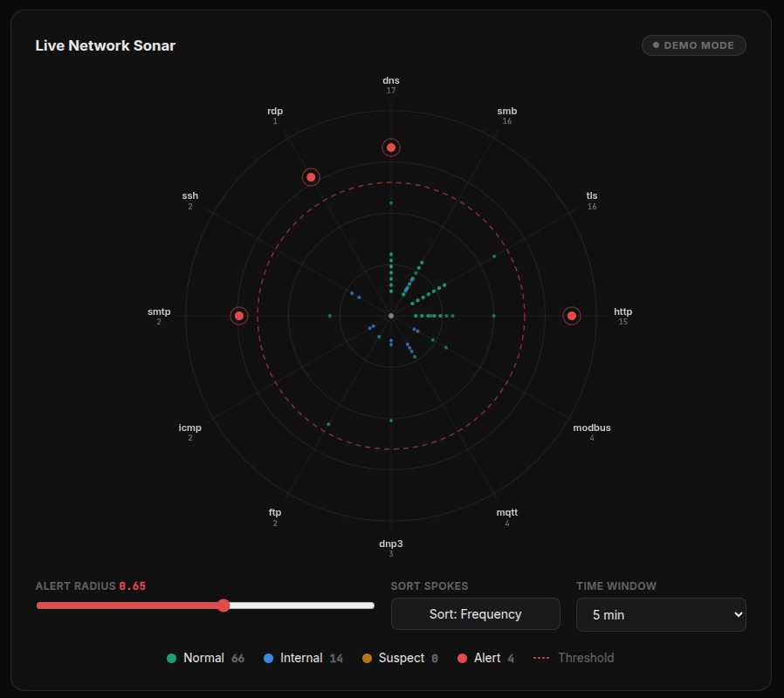
Task: Click the rdp spoke label
Action: [x=275, y=111]
